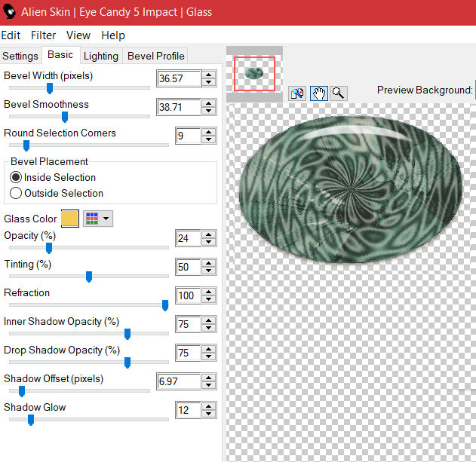Open the color palette grid icon
The width and height of the screenshot is (476, 462).
93,219
